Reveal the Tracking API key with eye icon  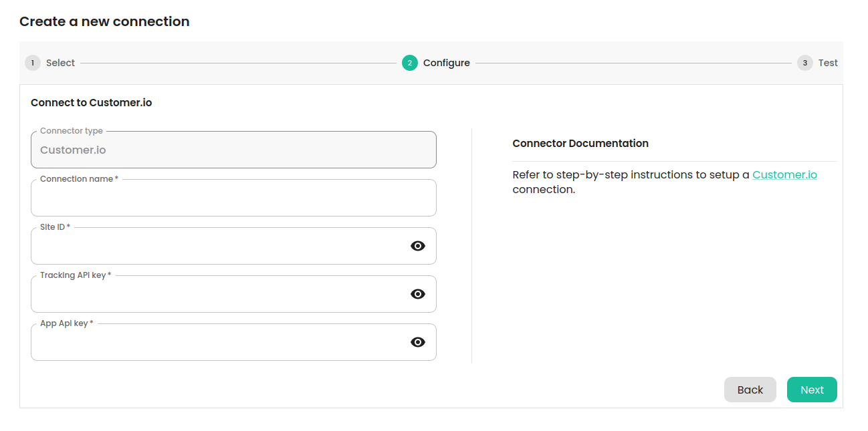coord(418,294)
